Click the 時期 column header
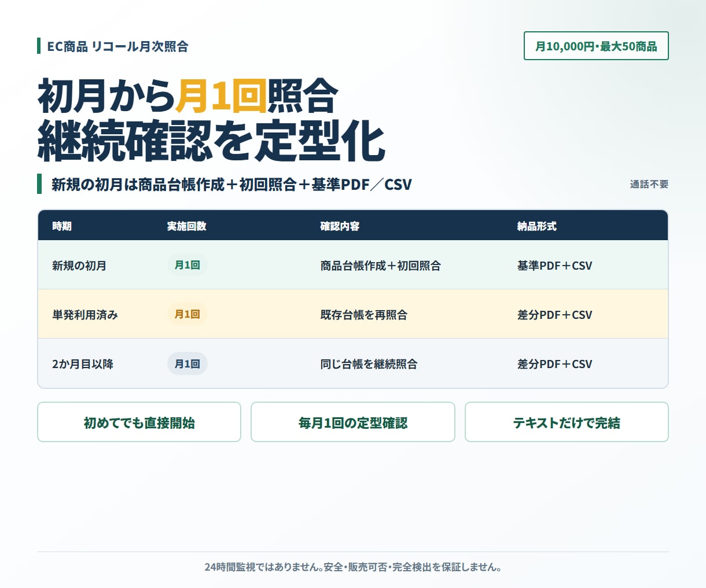Image resolution: width=706 pixels, height=588 pixels. coord(62,226)
